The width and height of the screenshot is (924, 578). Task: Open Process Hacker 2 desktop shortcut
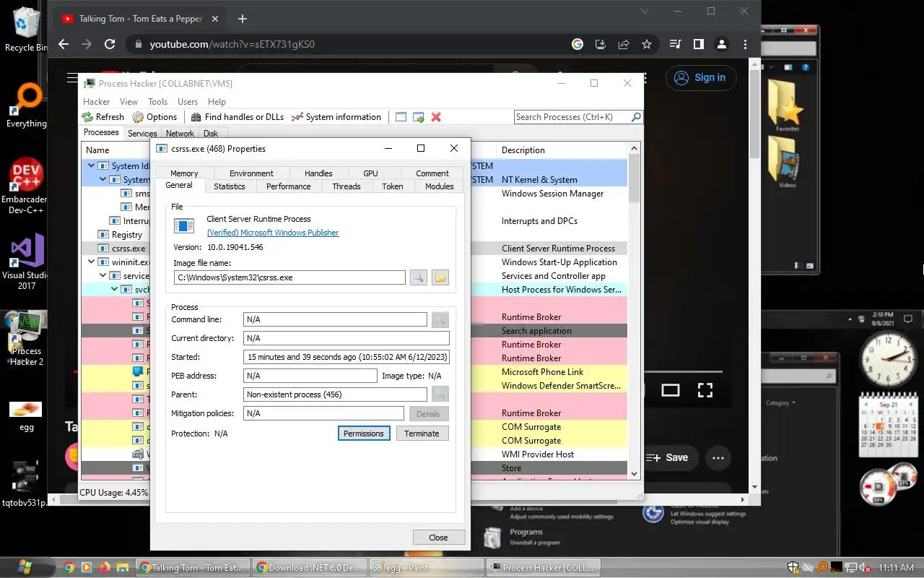coord(26,338)
